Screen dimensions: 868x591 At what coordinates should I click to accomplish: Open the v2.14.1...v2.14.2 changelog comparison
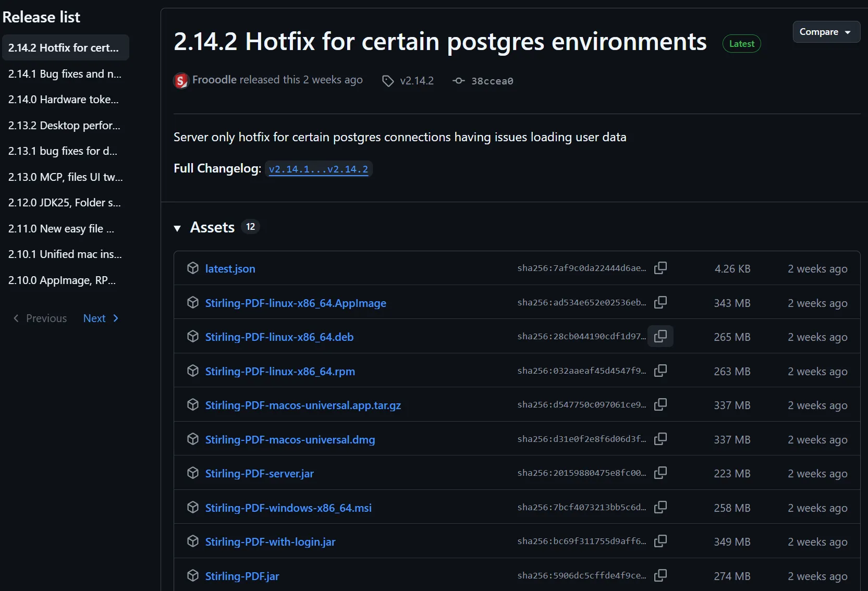pyautogui.click(x=319, y=169)
